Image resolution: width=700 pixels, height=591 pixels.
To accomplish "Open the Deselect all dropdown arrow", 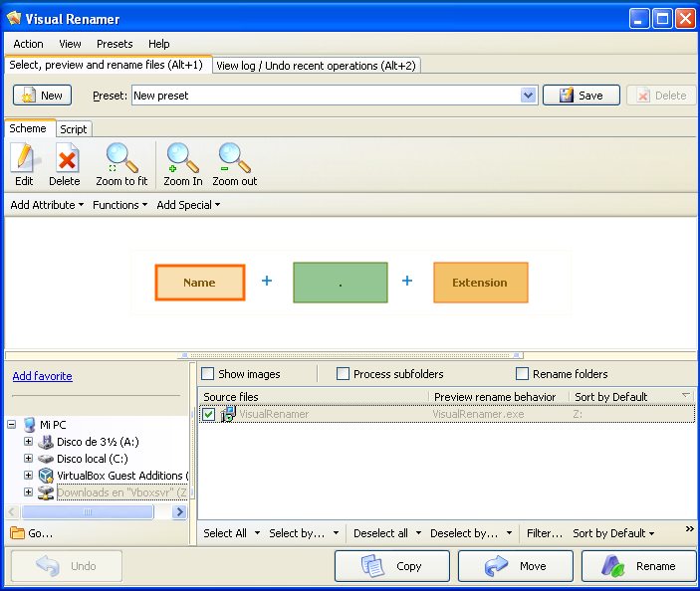I will pyautogui.click(x=418, y=533).
